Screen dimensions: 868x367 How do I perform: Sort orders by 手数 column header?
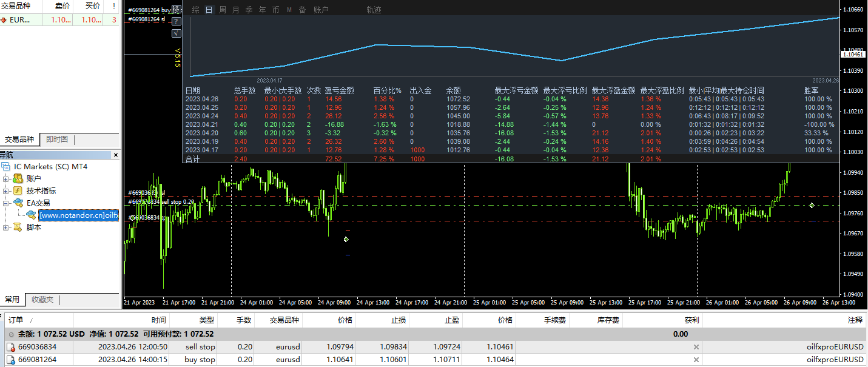[236, 320]
